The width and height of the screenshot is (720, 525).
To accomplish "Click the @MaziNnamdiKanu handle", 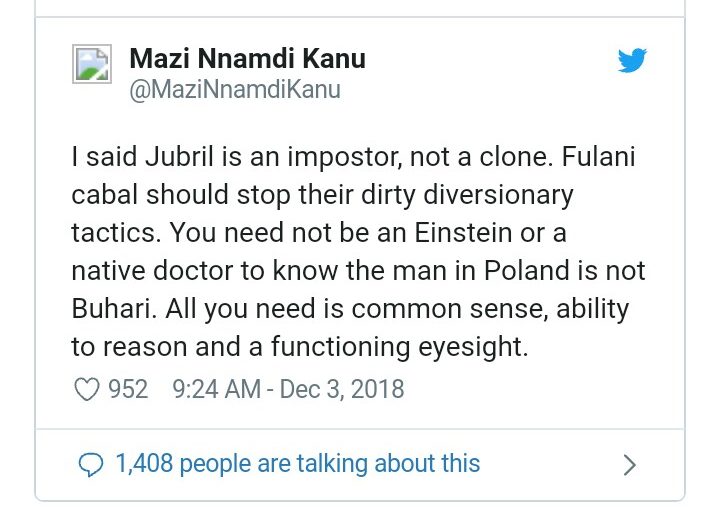I will pos(235,90).
